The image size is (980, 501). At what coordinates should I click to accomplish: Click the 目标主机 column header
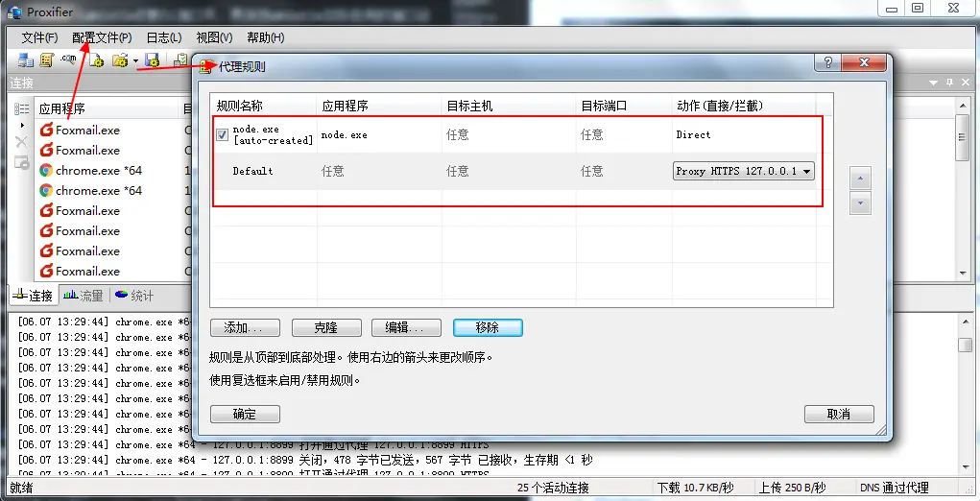point(509,107)
